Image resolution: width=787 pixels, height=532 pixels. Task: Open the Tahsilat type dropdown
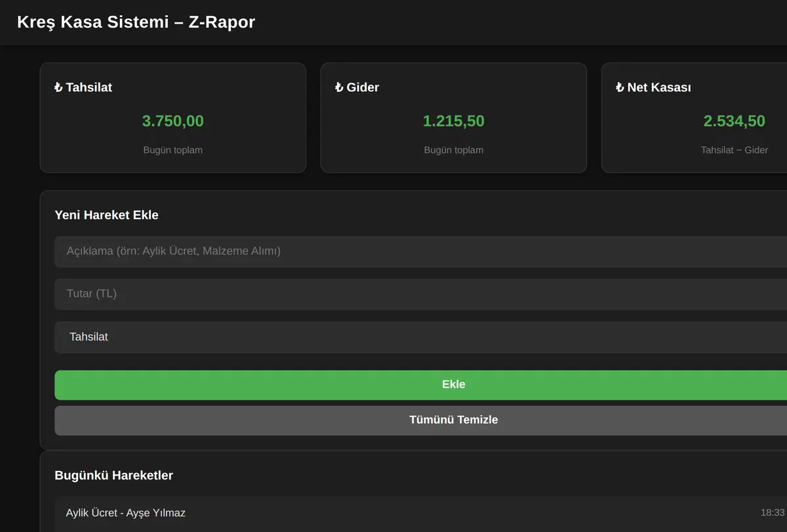(x=420, y=337)
